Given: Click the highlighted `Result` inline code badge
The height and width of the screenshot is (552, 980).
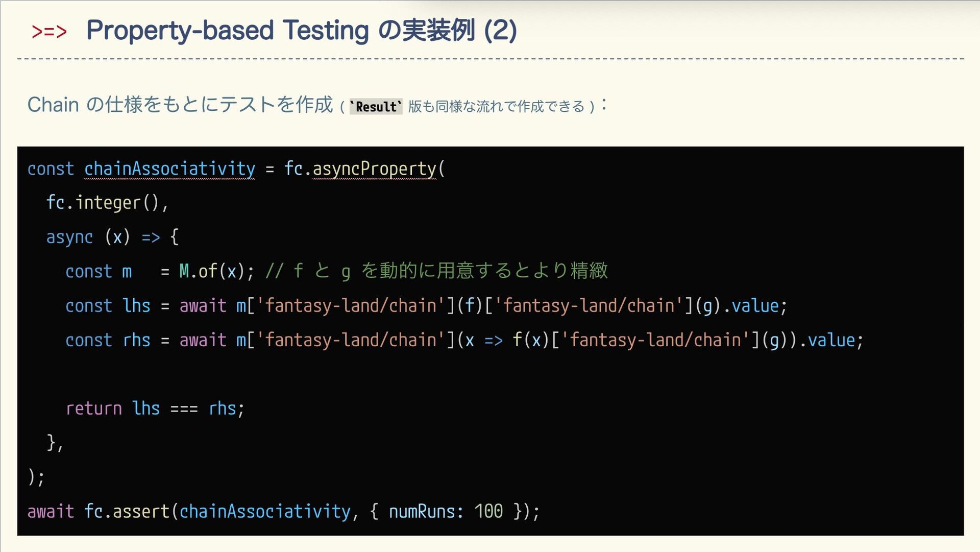Looking at the screenshot, I should point(376,106).
